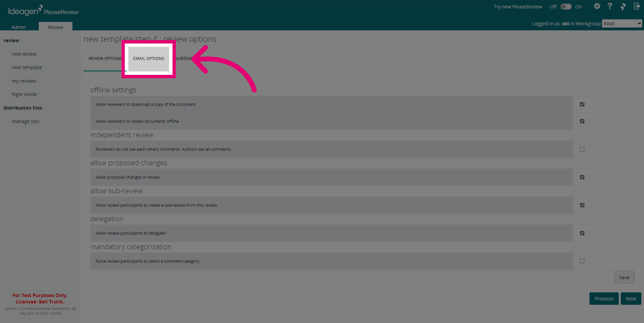Open manage lists in sidebar

[26, 121]
